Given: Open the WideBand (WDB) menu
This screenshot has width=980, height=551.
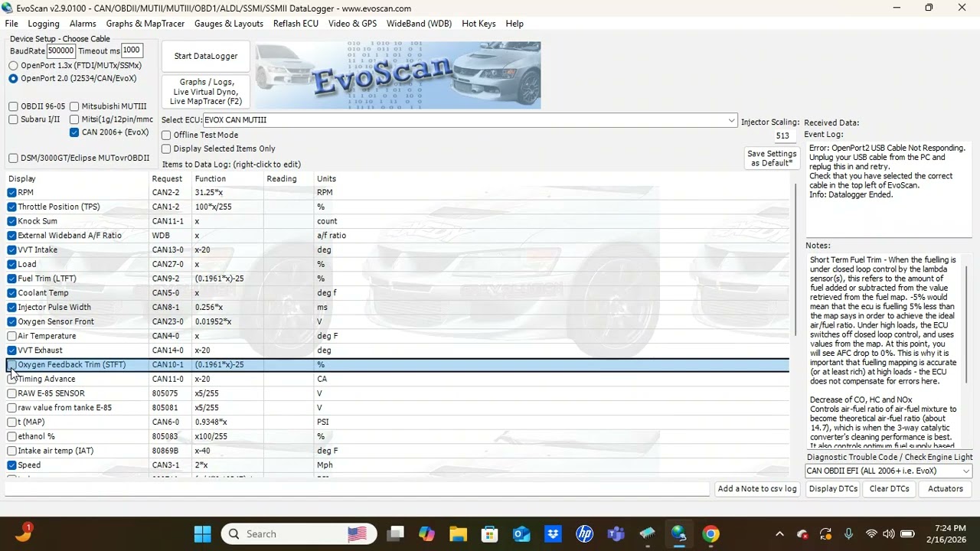Looking at the screenshot, I should click(x=419, y=24).
